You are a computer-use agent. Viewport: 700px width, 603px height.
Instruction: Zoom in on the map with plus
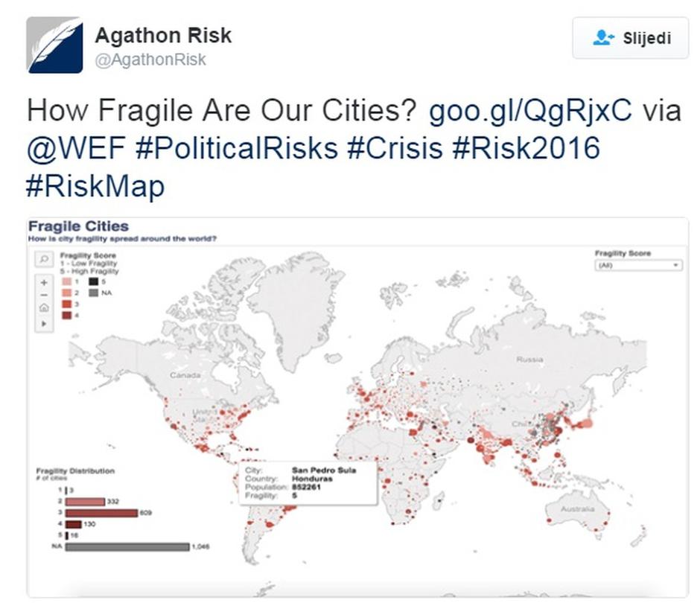pyautogui.click(x=44, y=283)
